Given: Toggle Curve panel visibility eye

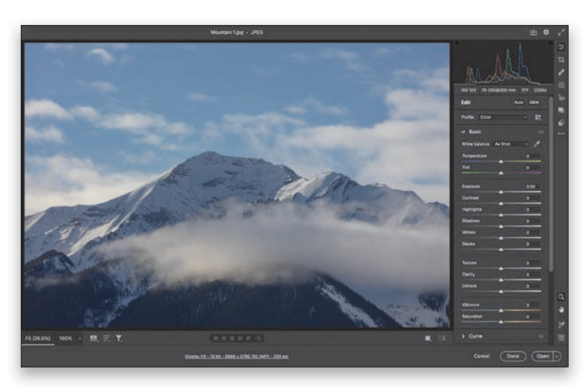Looking at the screenshot, I should 541,336.
